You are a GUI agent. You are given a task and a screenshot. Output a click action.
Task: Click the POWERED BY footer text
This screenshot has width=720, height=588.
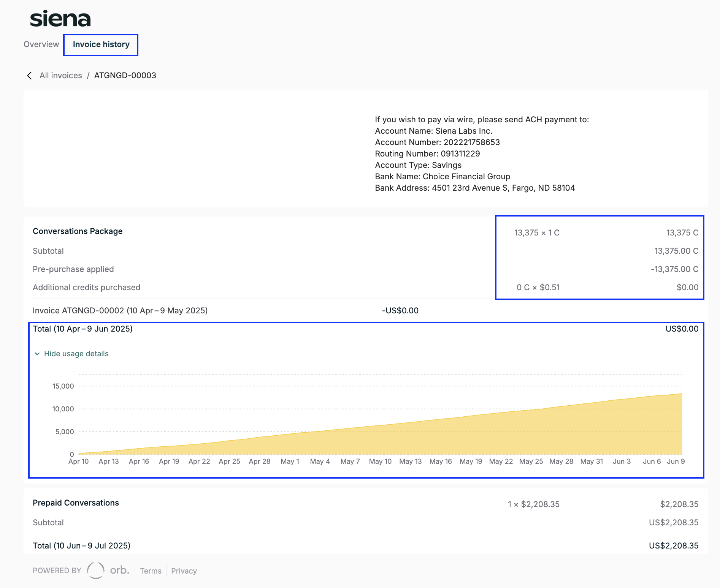(57, 571)
